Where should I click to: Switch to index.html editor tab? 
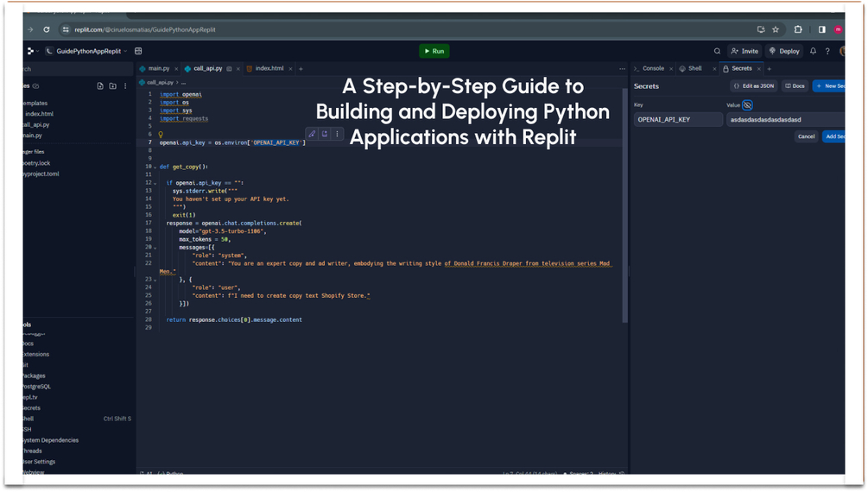coord(269,69)
